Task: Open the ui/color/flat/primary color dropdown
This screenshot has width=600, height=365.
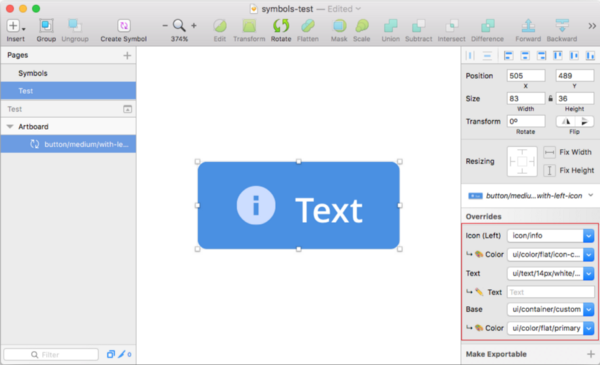Action: (550, 328)
